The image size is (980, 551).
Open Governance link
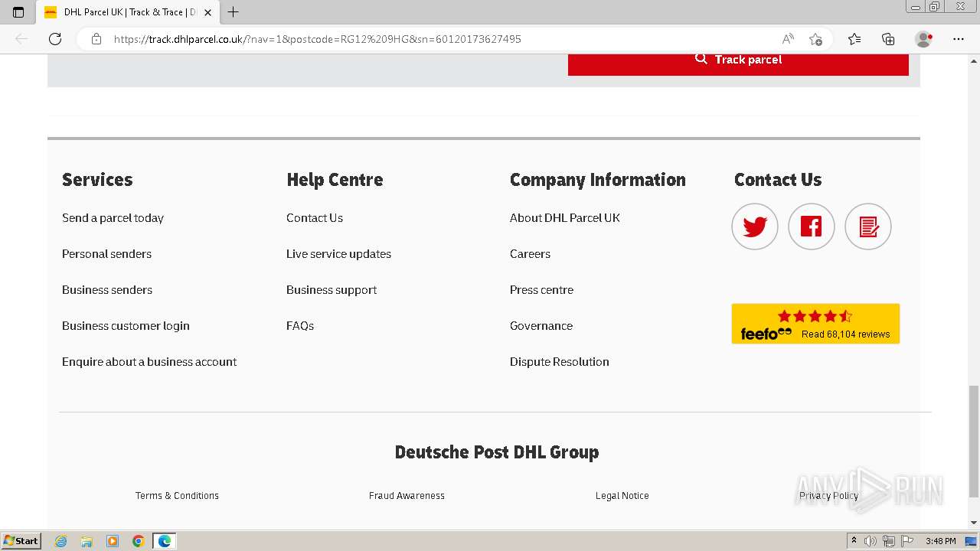tap(541, 326)
